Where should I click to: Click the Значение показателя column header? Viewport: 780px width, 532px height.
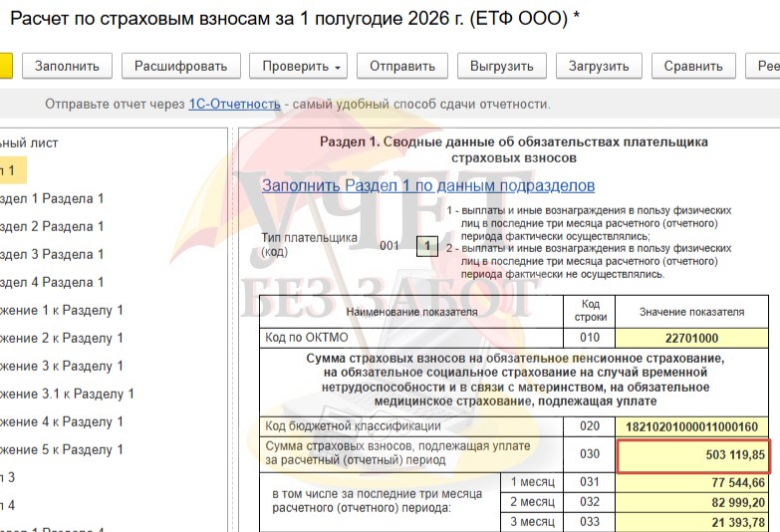[691, 312]
